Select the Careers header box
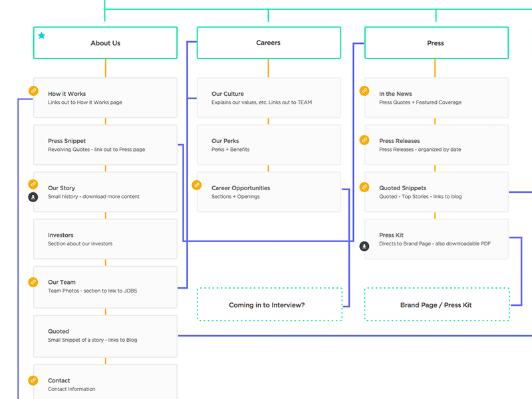This screenshot has height=399, width=532. 269,43
